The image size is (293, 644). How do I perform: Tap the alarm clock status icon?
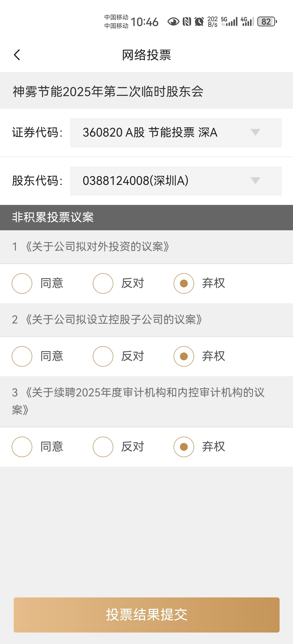coord(199,22)
